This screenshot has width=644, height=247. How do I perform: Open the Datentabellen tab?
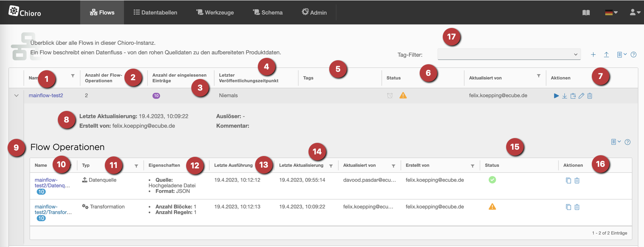tap(155, 13)
